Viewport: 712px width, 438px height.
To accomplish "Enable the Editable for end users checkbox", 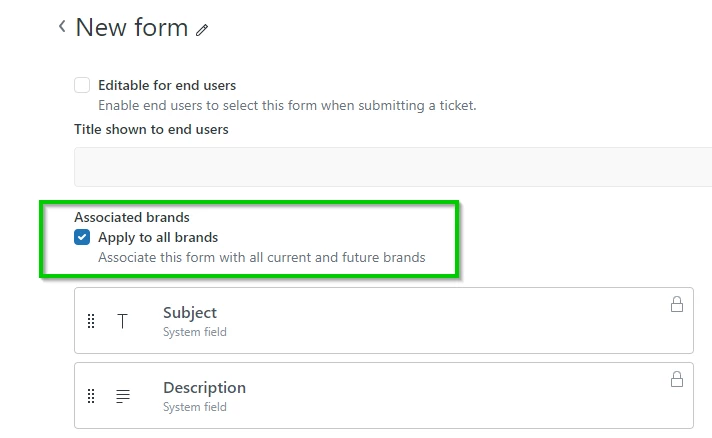I will point(82,85).
